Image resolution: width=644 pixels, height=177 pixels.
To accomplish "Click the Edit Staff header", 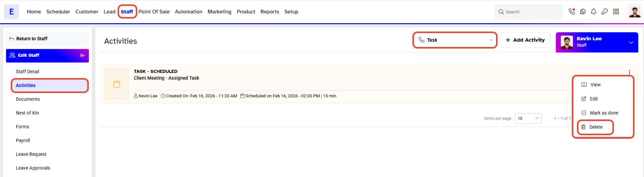I will click(x=47, y=56).
